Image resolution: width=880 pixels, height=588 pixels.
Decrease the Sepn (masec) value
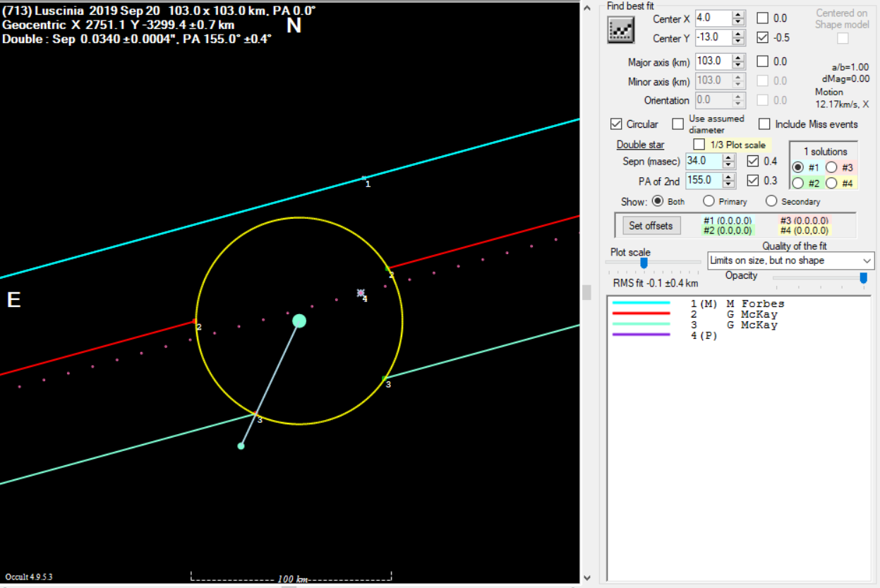coord(729,165)
